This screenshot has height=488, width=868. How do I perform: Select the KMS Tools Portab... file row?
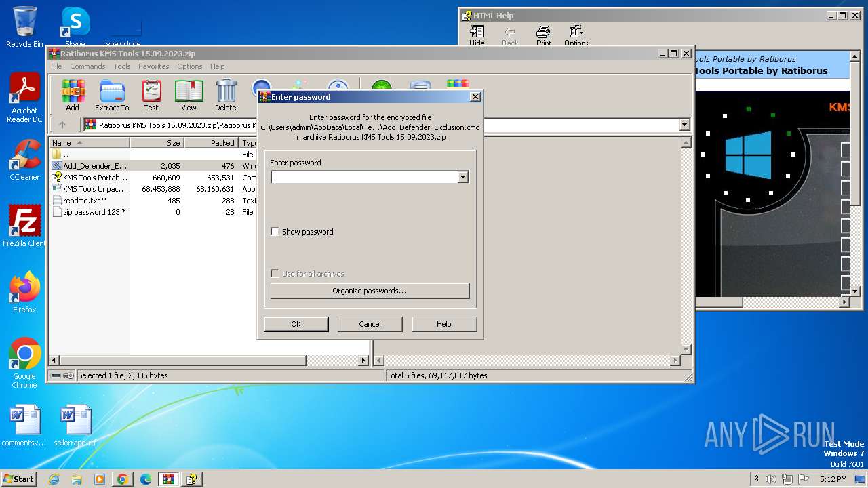[x=154, y=178]
